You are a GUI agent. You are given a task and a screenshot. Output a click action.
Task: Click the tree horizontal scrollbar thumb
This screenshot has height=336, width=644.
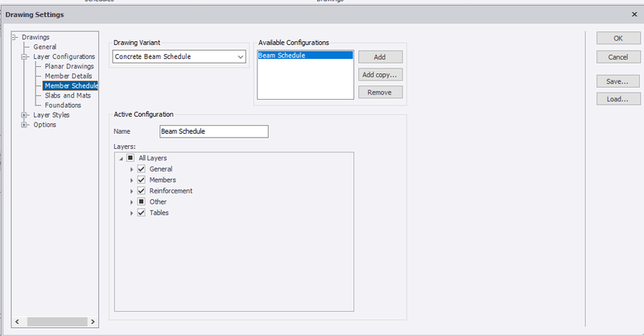(57, 321)
